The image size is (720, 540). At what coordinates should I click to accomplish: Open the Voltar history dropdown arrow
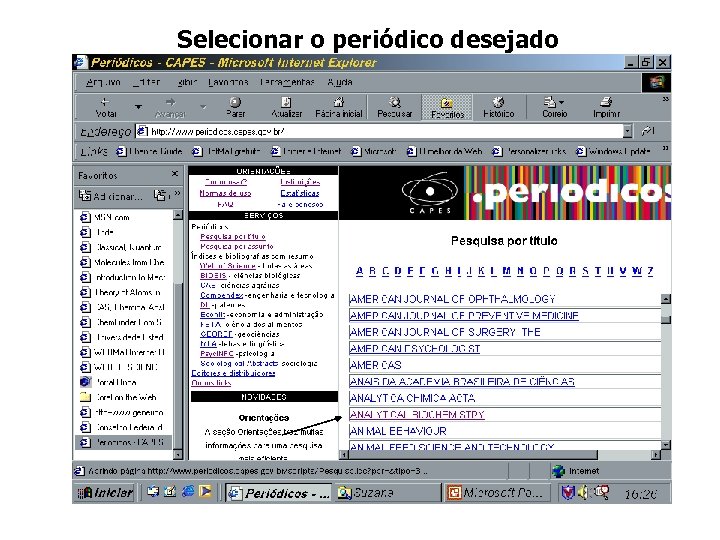point(138,107)
